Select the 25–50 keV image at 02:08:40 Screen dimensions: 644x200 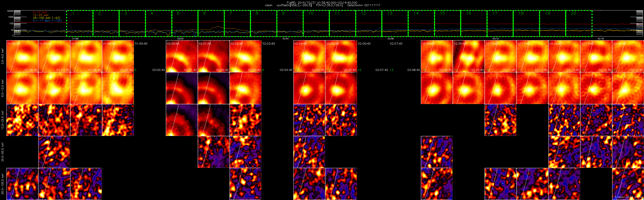[x=437, y=152]
